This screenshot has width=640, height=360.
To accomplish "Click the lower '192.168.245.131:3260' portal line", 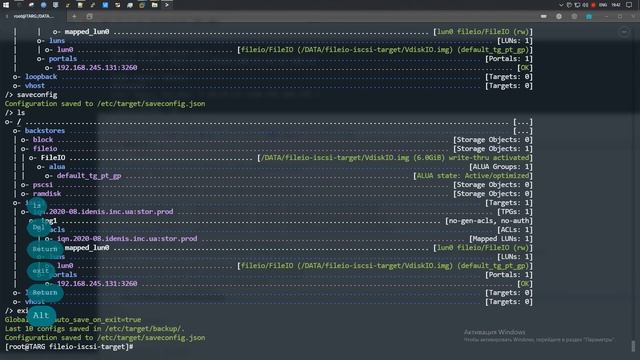I will point(97,284).
